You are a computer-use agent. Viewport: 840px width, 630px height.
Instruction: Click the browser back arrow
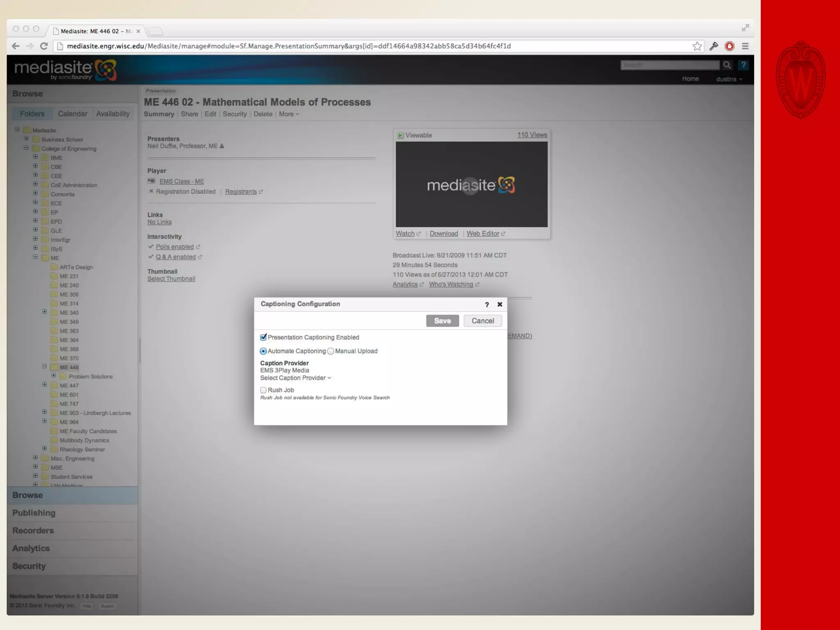[16, 46]
